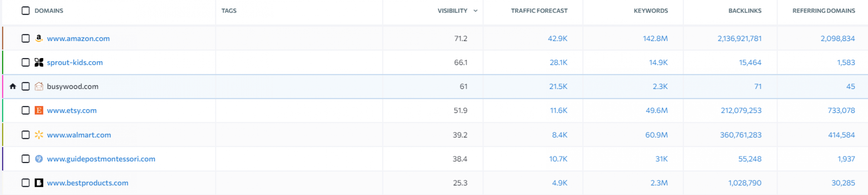Click the pink color marker on busywood.com row
Screen dimensions: 868x195
(3, 86)
